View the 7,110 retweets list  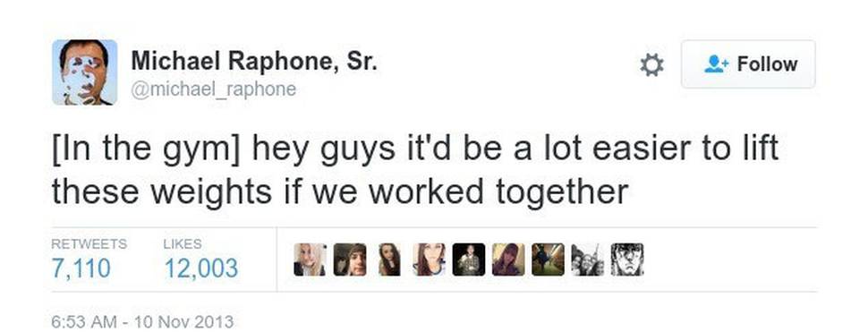(x=81, y=268)
